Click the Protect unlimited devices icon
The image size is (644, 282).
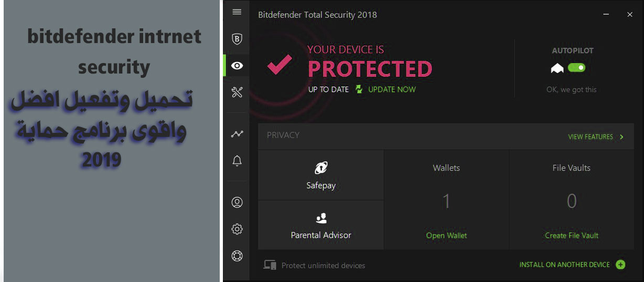point(270,265)
